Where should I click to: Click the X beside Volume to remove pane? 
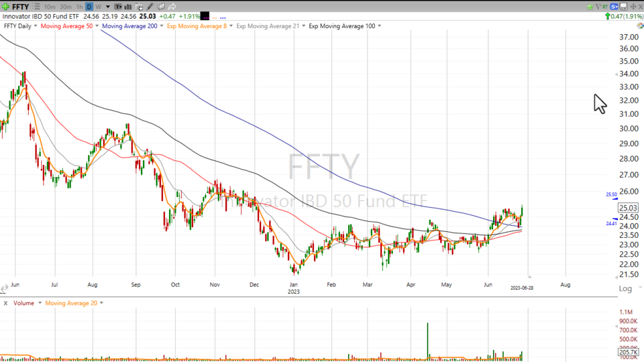(5, 303)
